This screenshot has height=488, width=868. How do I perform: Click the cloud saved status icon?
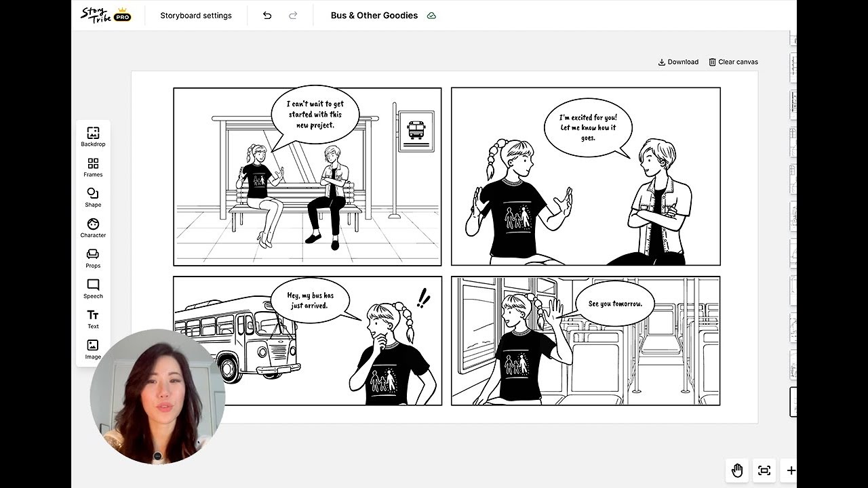[x=431, y=16]
